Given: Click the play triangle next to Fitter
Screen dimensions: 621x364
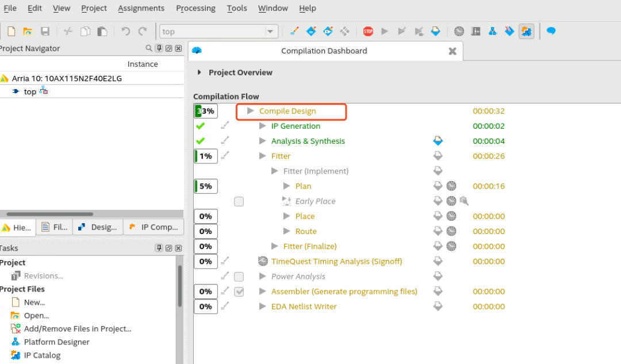Looking at the screenshot, I should click(262, 156).
